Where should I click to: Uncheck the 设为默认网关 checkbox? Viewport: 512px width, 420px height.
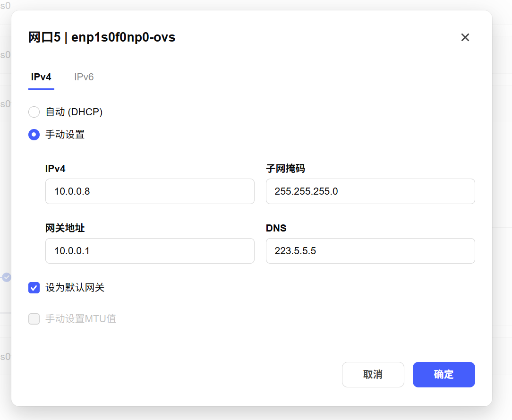click(x=34, y=288)
